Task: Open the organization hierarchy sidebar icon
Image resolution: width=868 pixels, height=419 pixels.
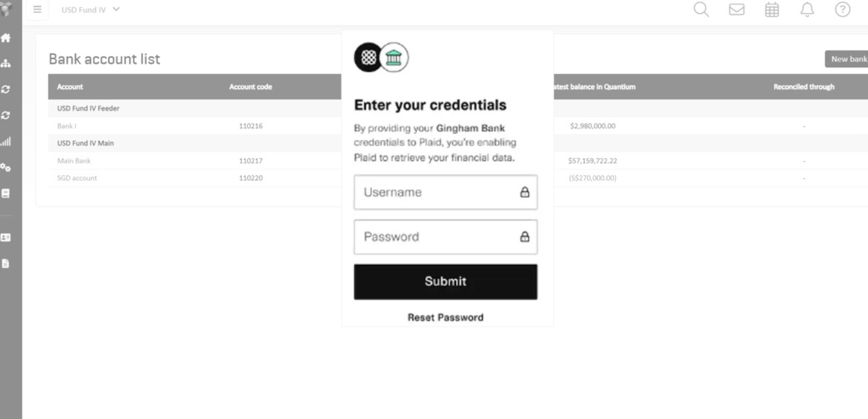Action: pyautogui.click(x=6, y=64)
